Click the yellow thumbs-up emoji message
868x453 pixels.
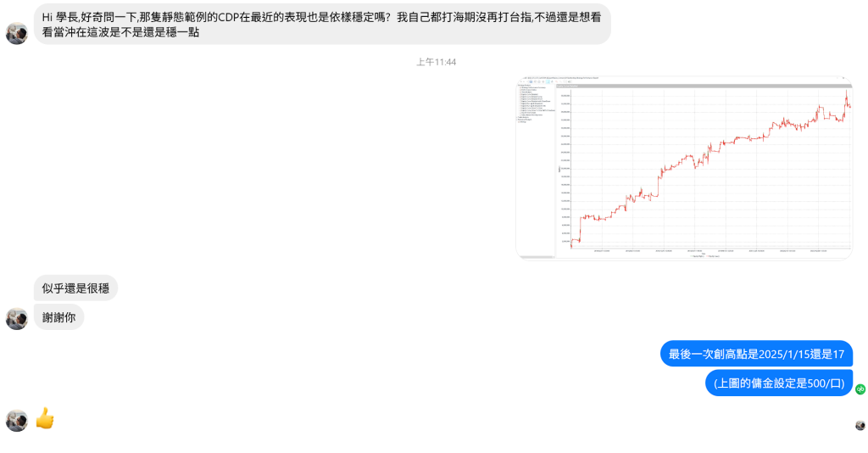pyautogui.click(x=45, y=418)
